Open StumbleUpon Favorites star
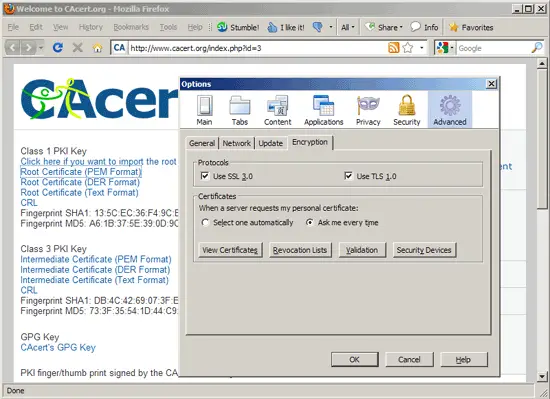Image resolution: width=550 pixels, height=399 pixels. pos(471,27)
